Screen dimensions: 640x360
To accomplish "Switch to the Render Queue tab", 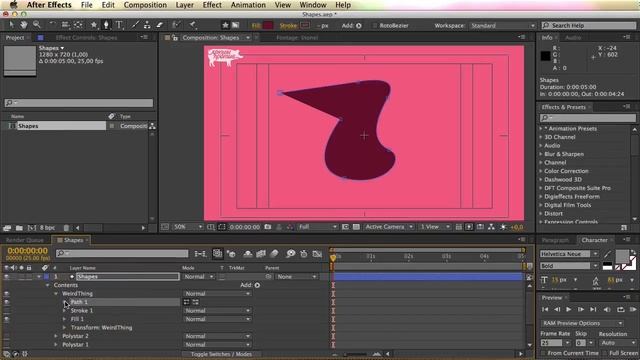I will coord(24,240).
